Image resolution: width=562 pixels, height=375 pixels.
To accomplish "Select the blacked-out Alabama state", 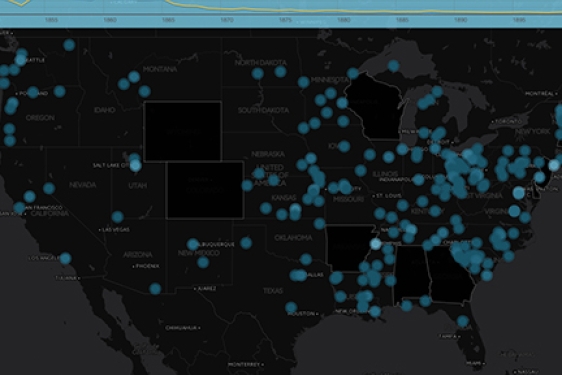I will (411, 274).
